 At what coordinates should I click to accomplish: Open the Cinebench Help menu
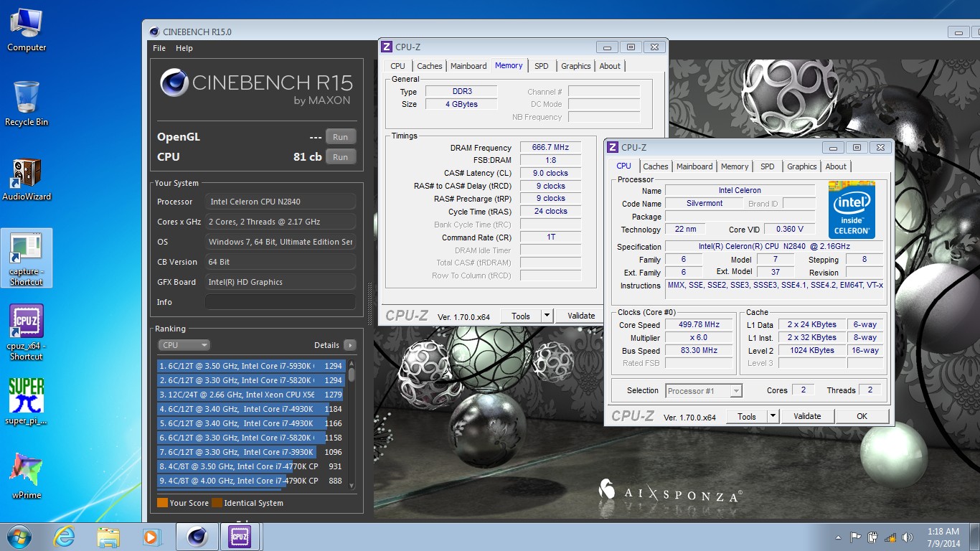click(x=184, y=48)
